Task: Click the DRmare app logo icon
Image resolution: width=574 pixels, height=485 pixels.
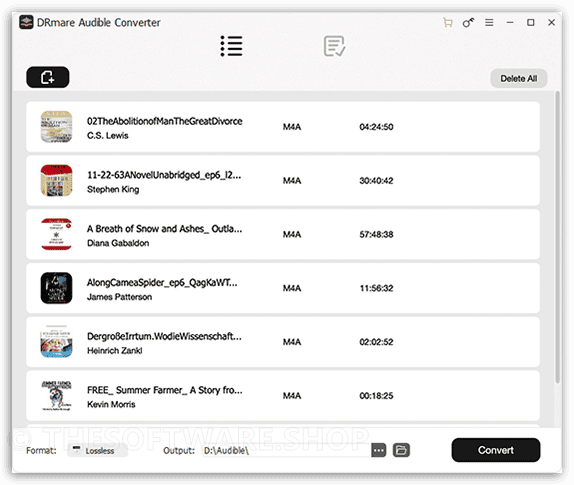Action: click(26, 22)
